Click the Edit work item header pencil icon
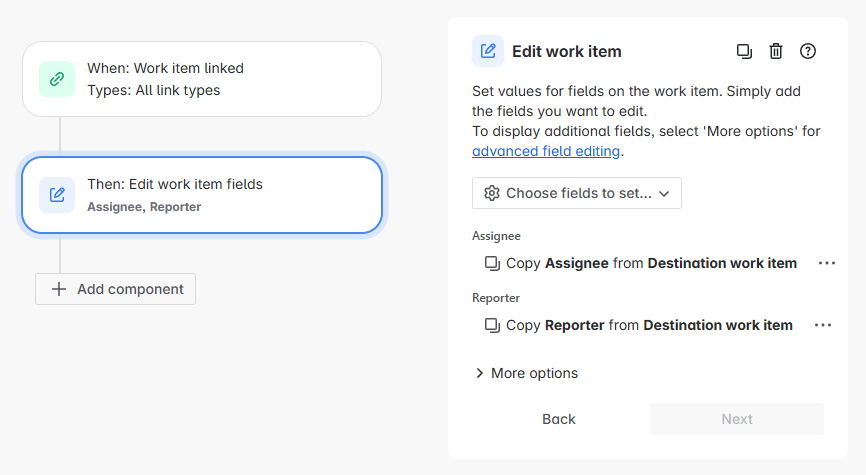 click(x=488, y=51)
